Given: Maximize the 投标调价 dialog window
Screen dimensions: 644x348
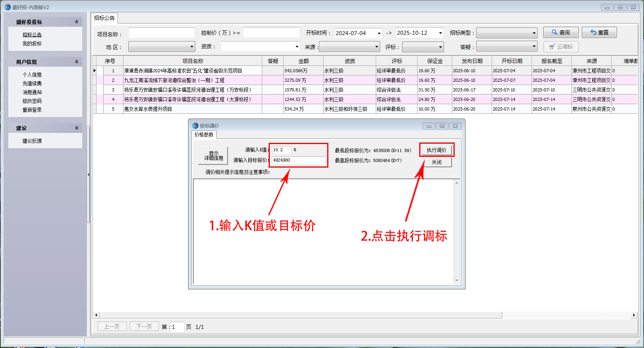Looking at the screenshot, I should point(442,126).
